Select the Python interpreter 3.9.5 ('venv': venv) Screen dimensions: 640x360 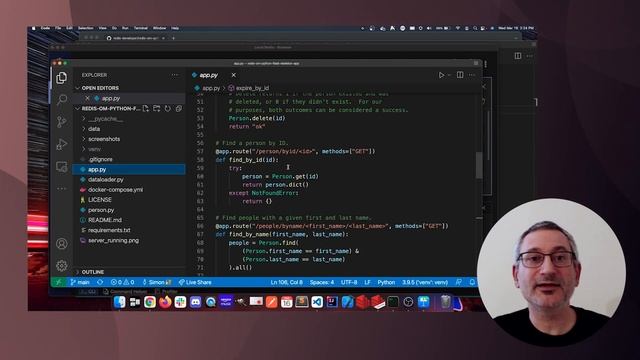pos(425,282)
